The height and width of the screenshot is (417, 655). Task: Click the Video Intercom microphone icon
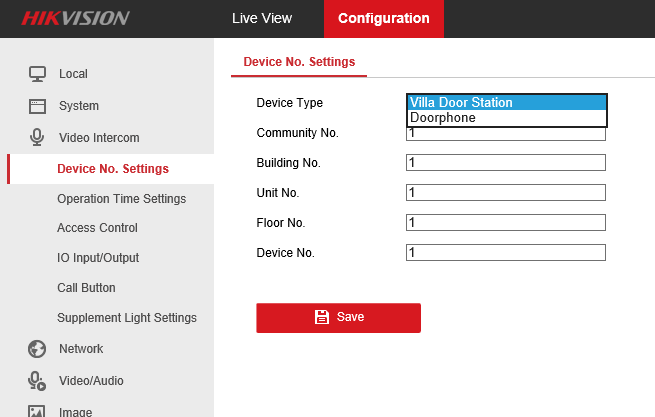(37, 137)
